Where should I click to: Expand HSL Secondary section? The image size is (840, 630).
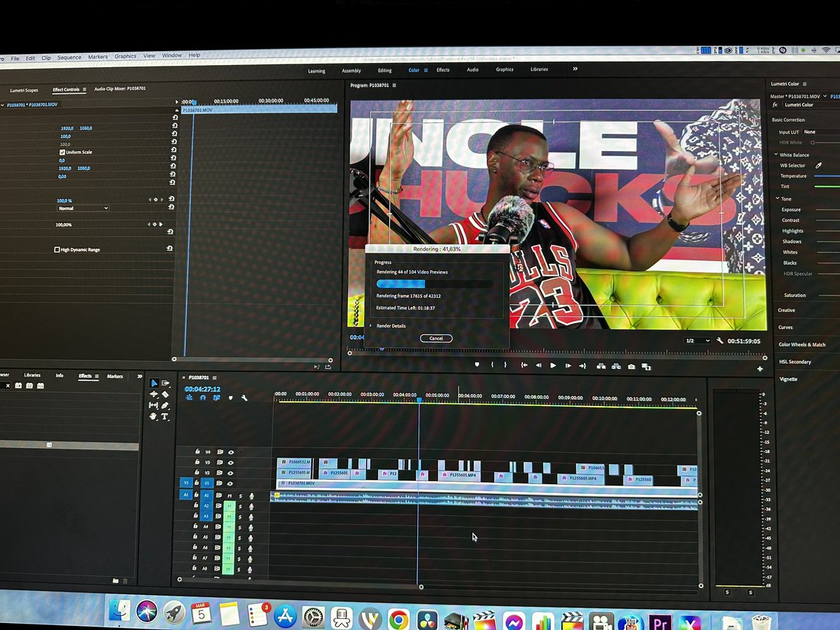point(795,362)
